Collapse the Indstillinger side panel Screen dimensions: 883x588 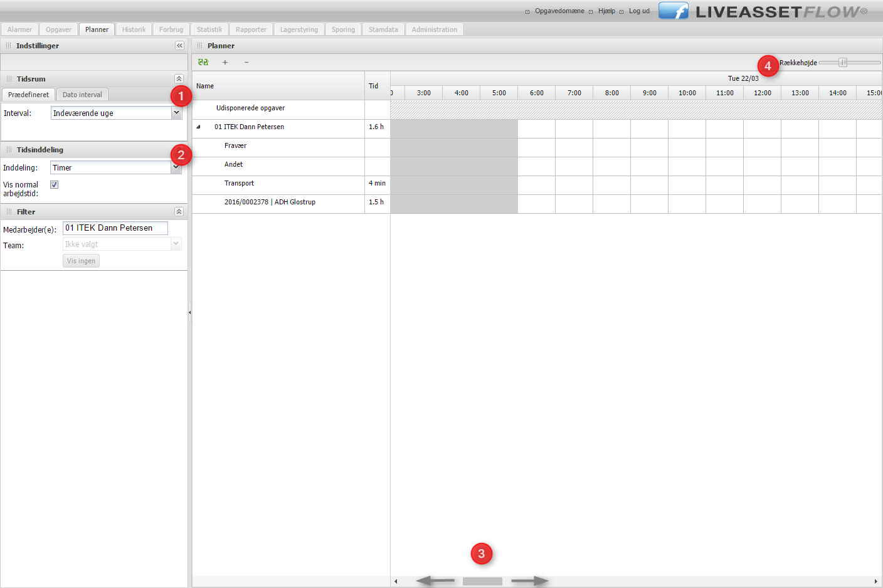tap(179, 46)
